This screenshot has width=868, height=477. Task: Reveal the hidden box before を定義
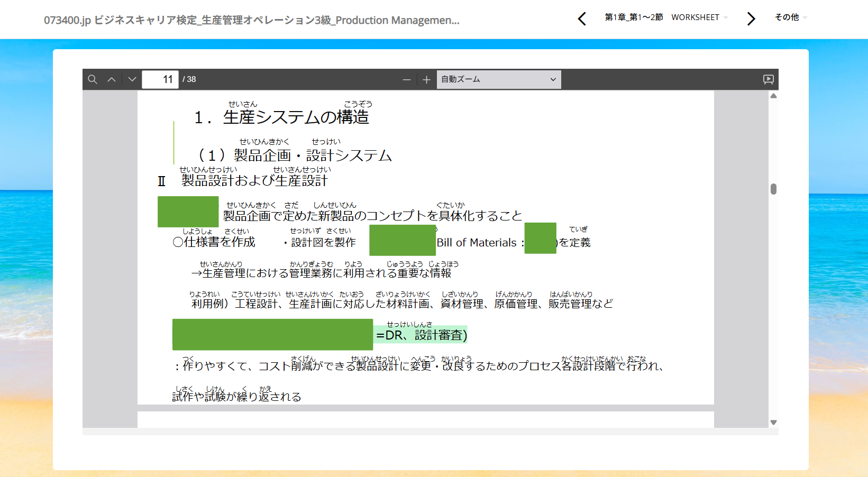[x=540, y=241]
